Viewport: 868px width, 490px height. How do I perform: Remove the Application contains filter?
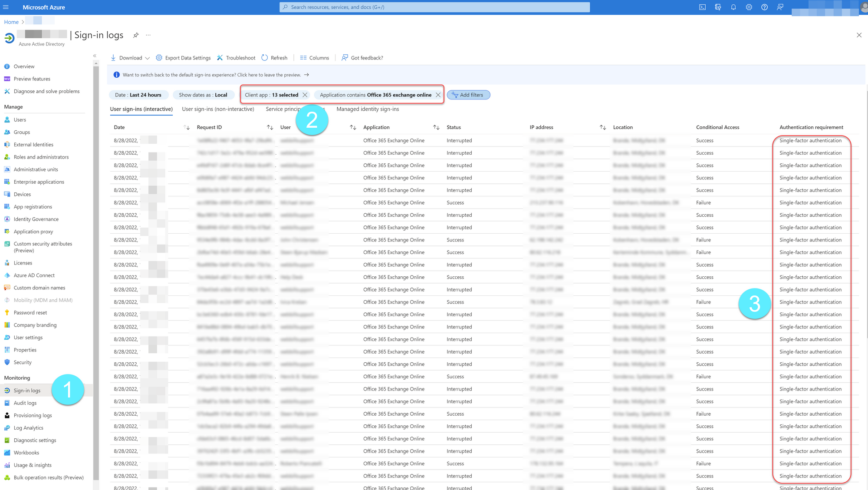tap(438, 95)
